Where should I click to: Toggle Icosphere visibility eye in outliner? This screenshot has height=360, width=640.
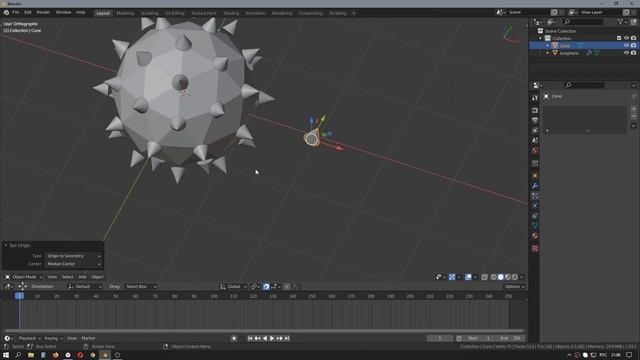point(626,53)
